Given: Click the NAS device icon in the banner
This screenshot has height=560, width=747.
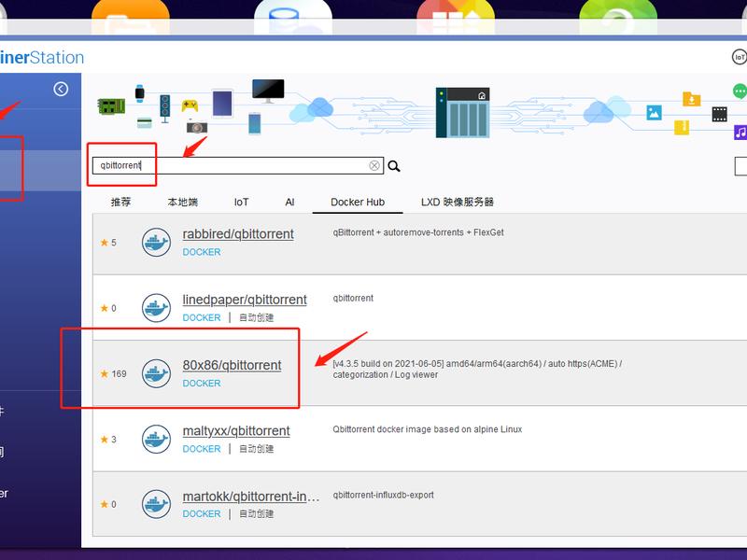Looking at the screenshot, I should (462, 112).
